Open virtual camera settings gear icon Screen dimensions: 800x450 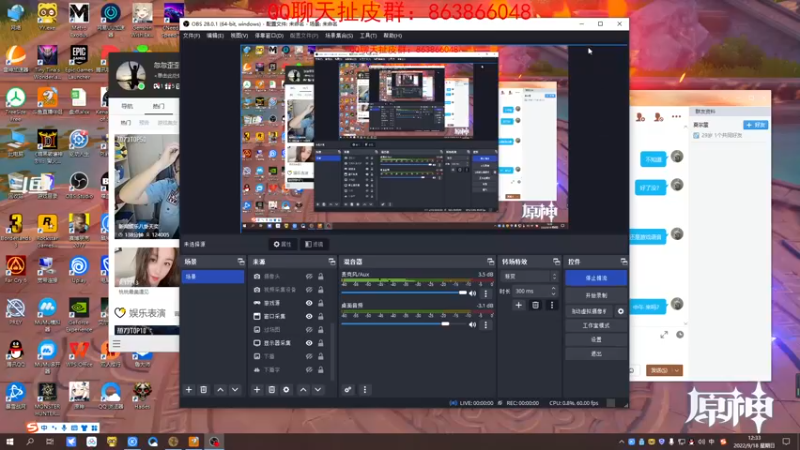(x=620, y=311)
